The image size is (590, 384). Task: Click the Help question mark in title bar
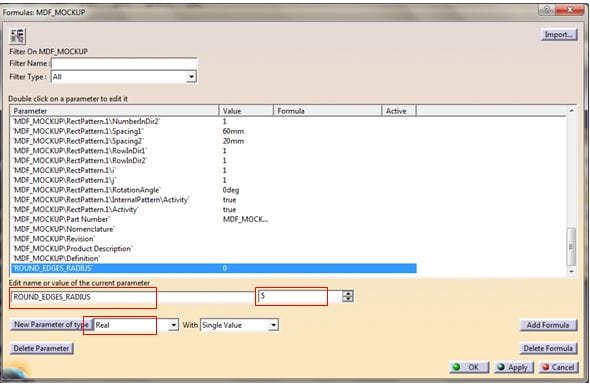coord(546,11)
